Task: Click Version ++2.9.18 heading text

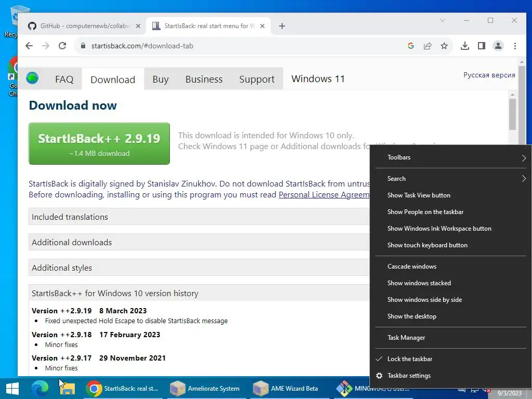Action: [x=62, y=335]
